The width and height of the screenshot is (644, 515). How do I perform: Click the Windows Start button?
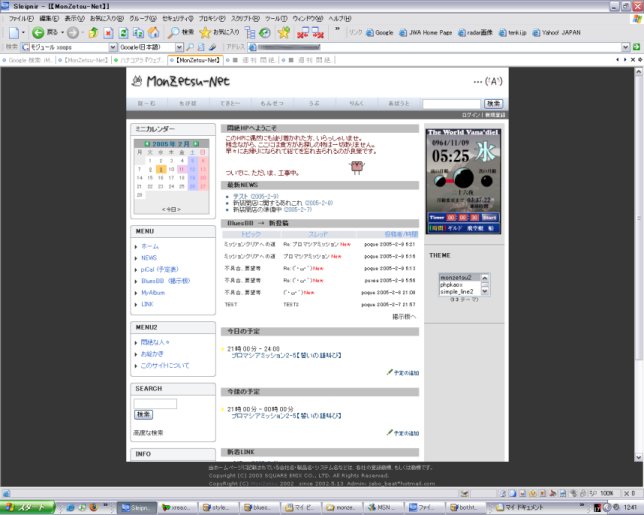click(28, 508)
